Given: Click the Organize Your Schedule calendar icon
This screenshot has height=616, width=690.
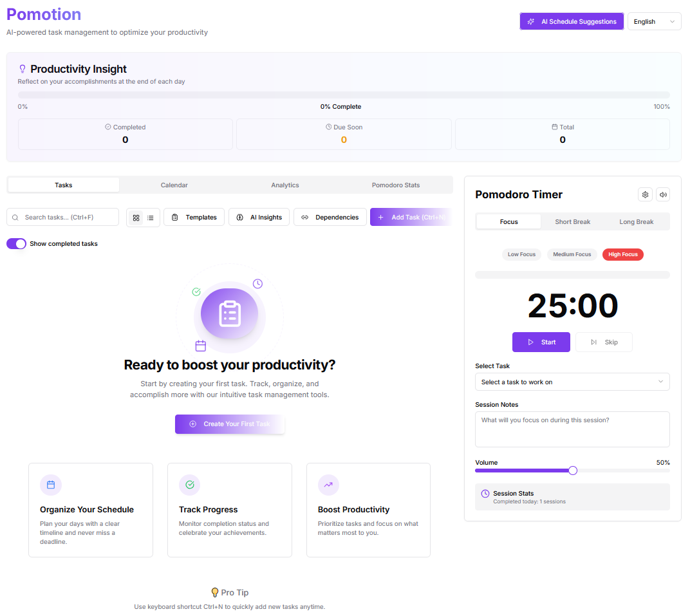Looking at the screenshot, I should click(x=51, y=485).
